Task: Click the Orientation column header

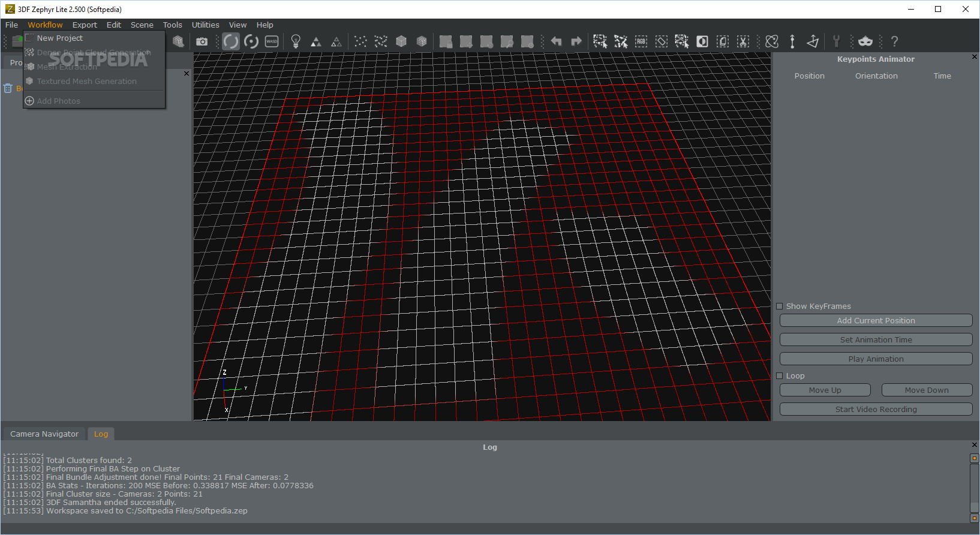Action: [x=876, y=76]
